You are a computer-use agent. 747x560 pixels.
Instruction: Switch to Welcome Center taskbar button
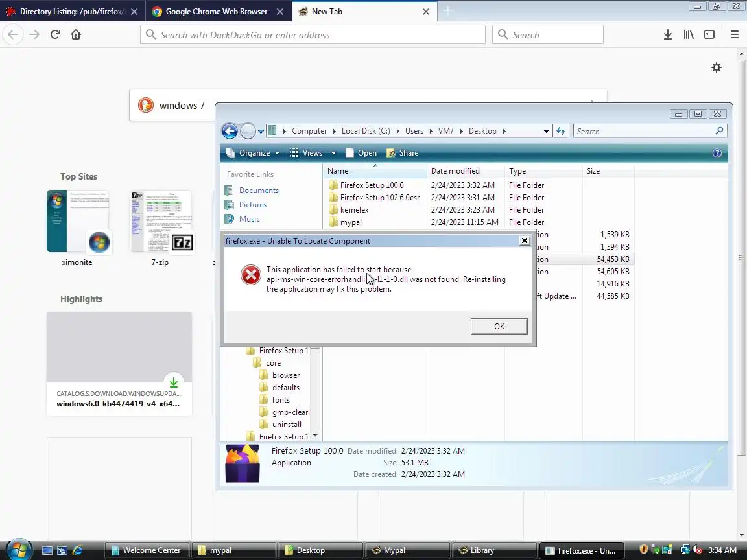[x=147, y=550]
